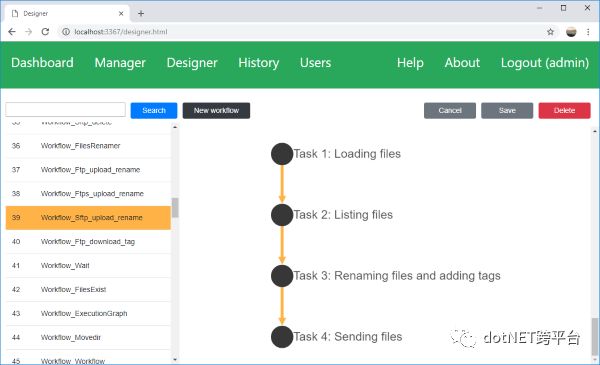Screen dimensions: 600x365
Task: Create a workflow with New workflow button
Action: pos(216,111)
